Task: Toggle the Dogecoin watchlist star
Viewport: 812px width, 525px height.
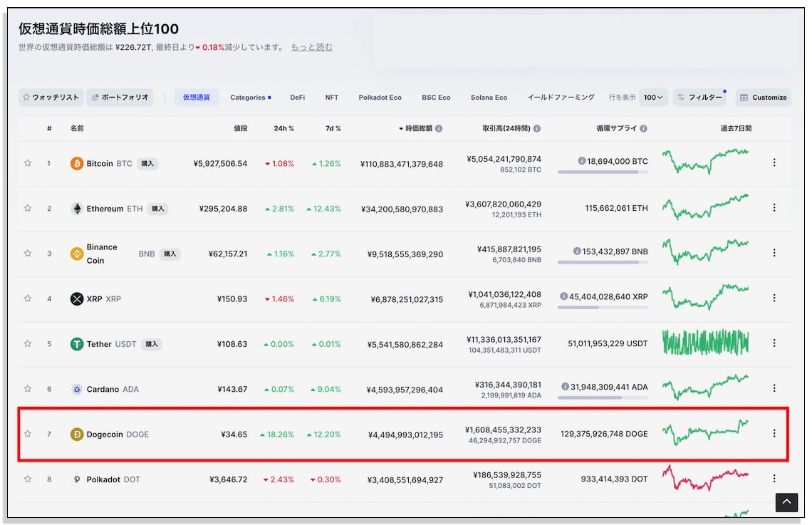Action: [x=28, y=434]
